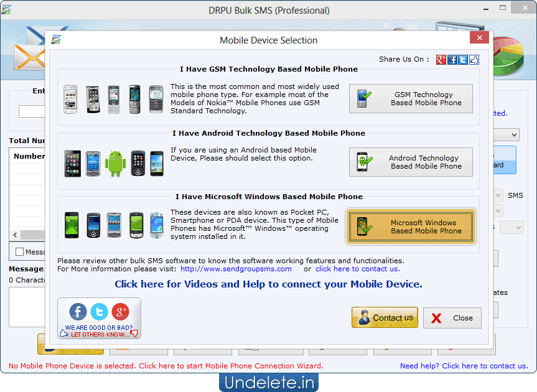537x392 pixels.
Task: Click the round Twitter icon in feedback banner
Action: [100, 312]
